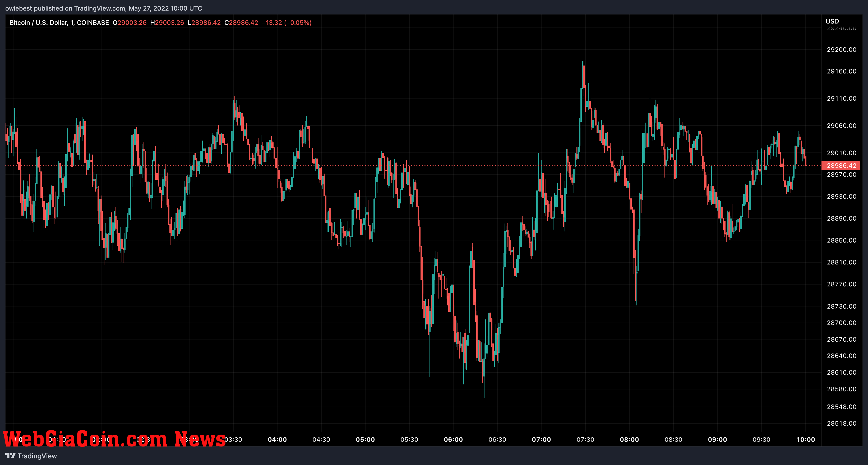Click the 05:30 time axis label

tap(409, 439)
